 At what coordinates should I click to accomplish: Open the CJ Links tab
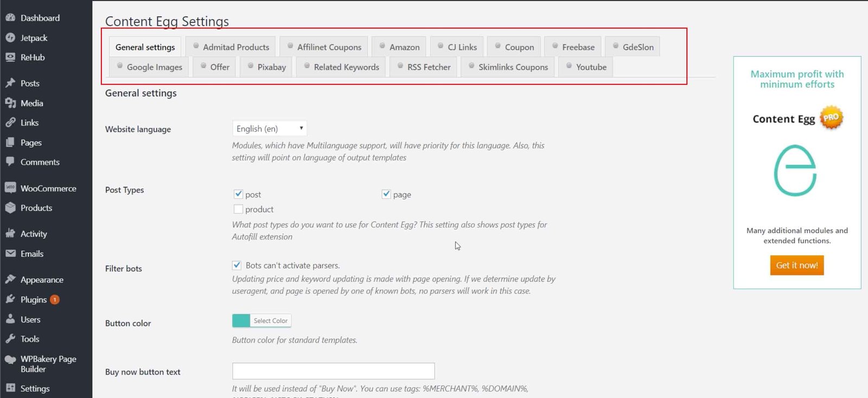(457, 47)
